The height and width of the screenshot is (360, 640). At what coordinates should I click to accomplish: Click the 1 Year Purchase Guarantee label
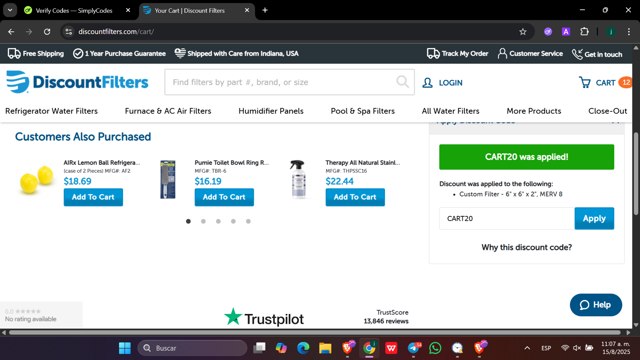click(119, 53)
